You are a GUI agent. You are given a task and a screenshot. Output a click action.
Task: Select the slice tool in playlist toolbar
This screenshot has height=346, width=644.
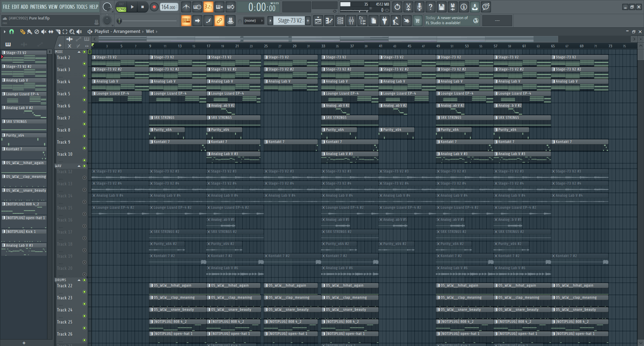[x=58, y=32]
